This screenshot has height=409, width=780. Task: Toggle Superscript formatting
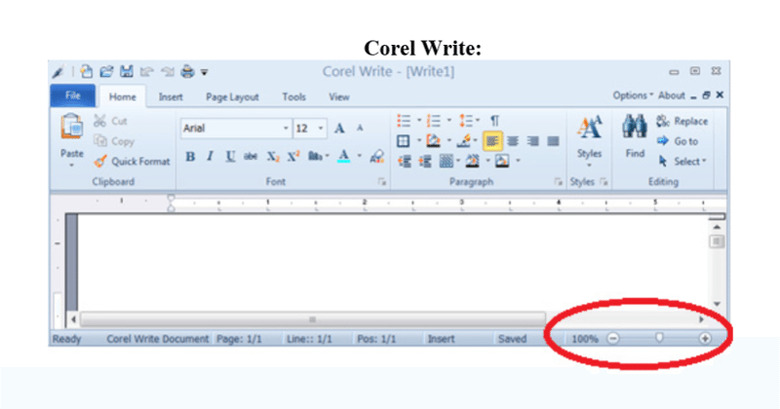pos(293,156)
